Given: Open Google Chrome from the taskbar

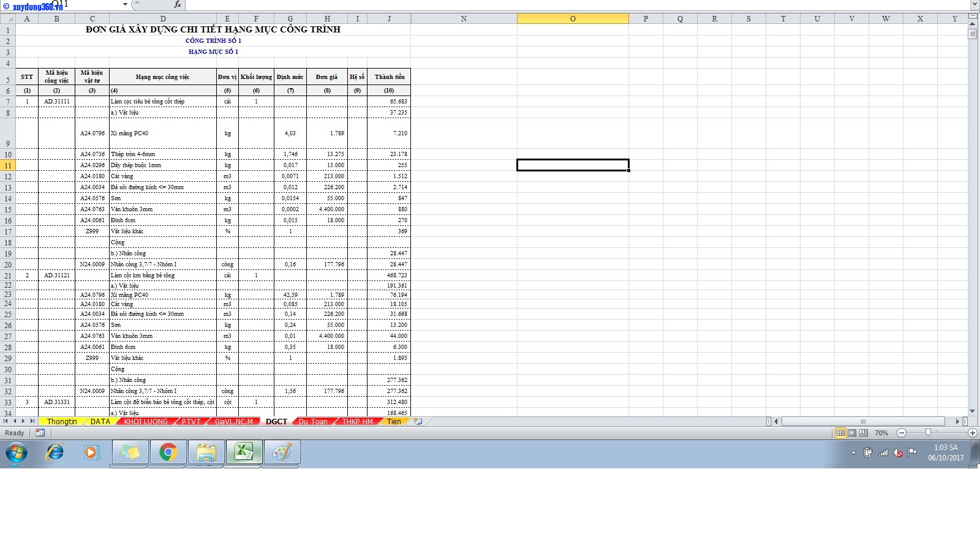Looking at the screenshot, I should pyautogui.click(x=167, y=453).
